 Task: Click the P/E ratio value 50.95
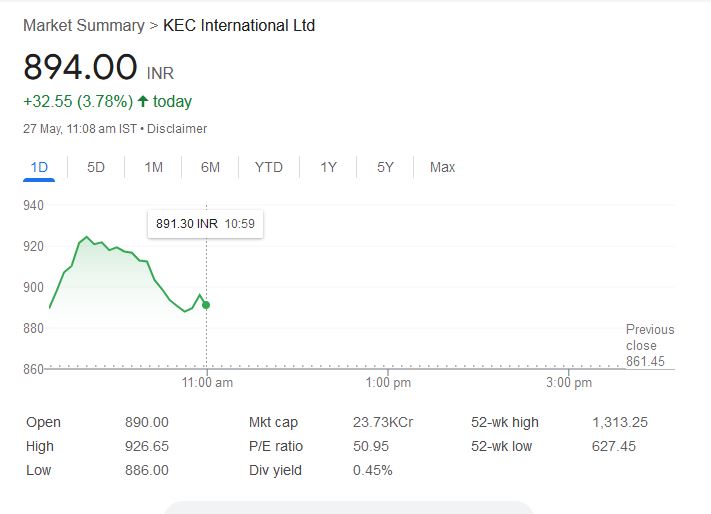tap(371, 446)
